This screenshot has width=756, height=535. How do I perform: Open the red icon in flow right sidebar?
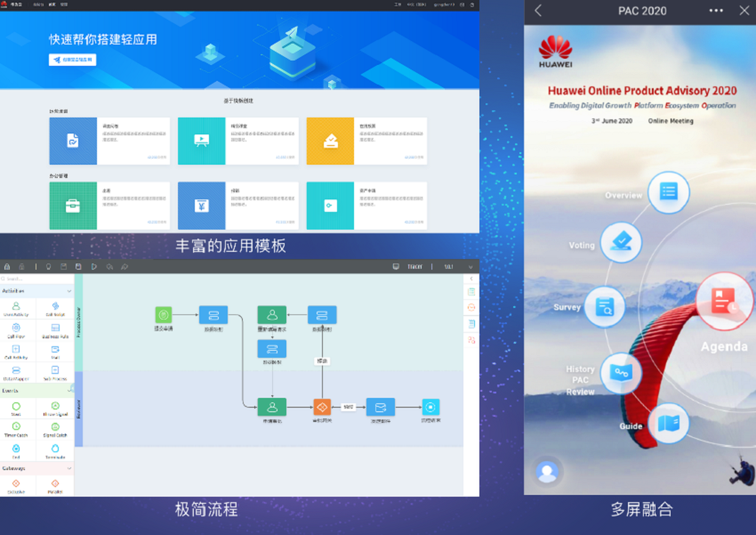click(471, 340)
